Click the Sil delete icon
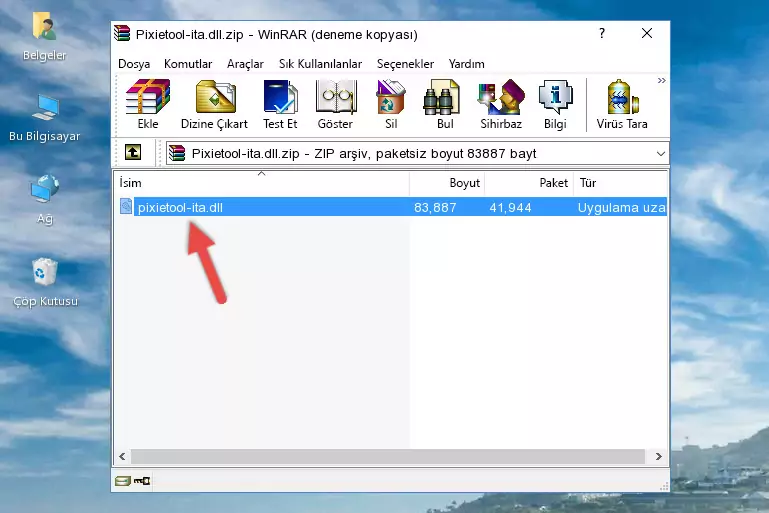The width and height of the screenshot is (769, 513). [391, 104]
